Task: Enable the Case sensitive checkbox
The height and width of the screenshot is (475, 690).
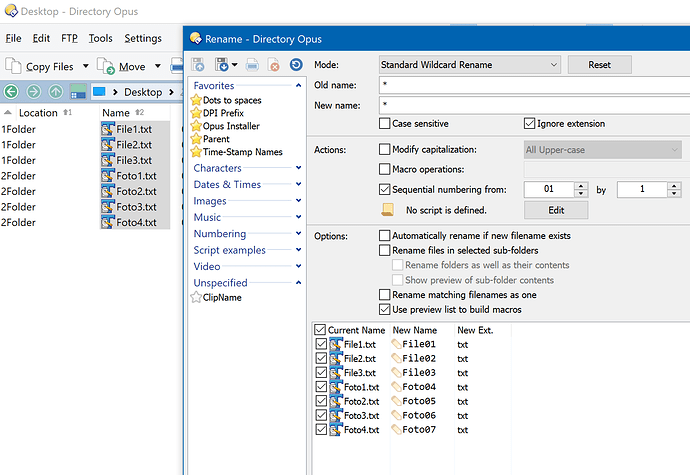Action: (385, 123)
